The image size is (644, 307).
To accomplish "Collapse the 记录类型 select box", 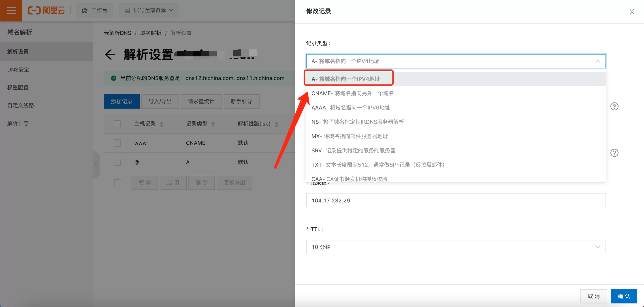I will 456,61.
